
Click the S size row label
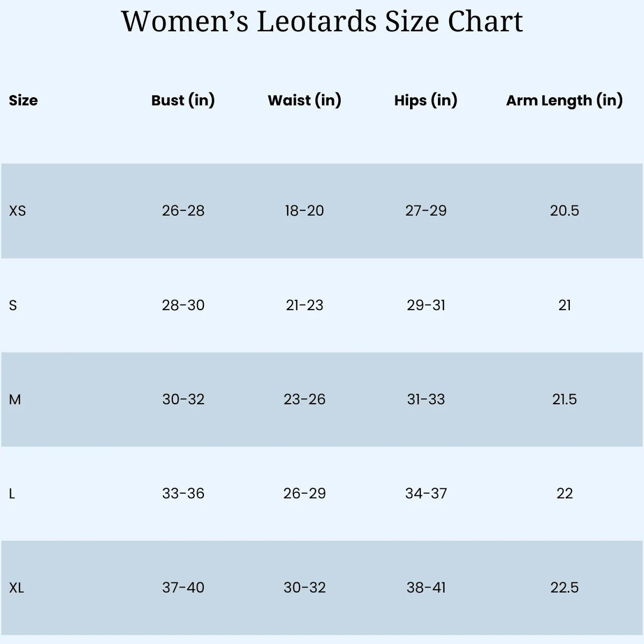coord(13,305)
